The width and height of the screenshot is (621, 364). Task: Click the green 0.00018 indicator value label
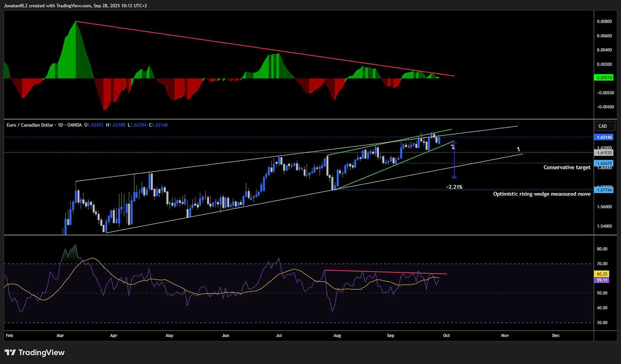pos(604,78)
